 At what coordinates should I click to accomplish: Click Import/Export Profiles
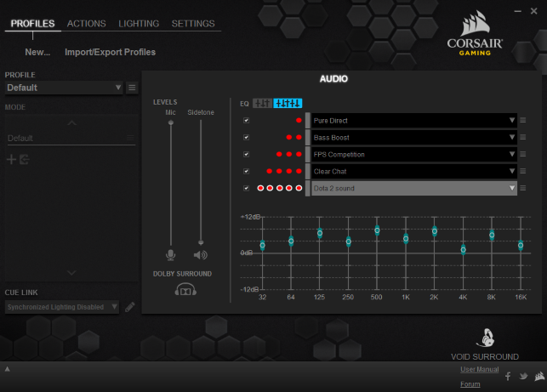click(111, 52)
